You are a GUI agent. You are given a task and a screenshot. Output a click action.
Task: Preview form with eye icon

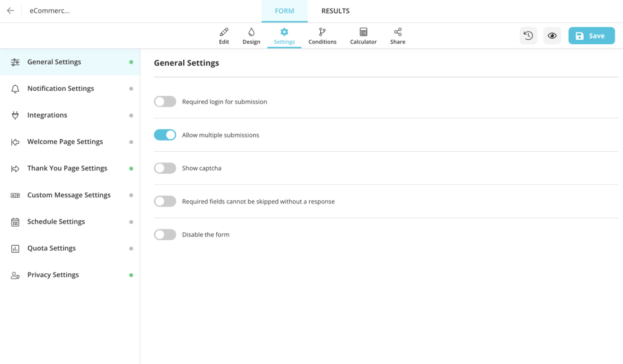click(x=552, y=35)
